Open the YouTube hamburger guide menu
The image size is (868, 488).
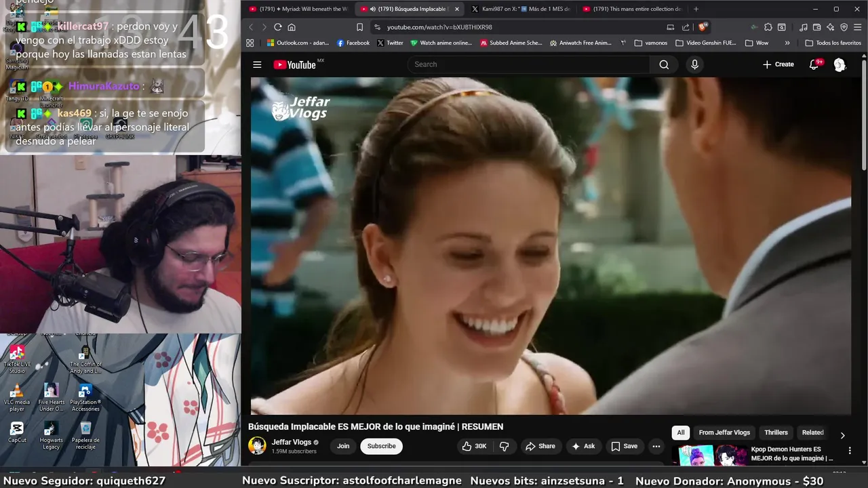[257, 64]
